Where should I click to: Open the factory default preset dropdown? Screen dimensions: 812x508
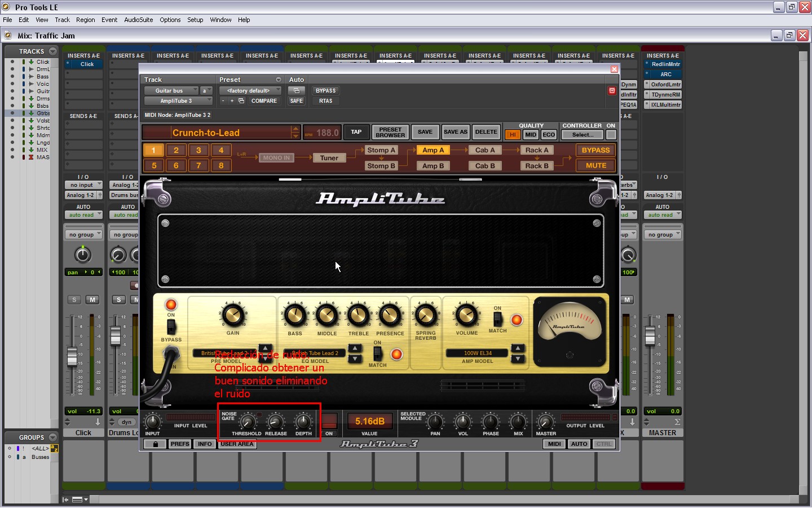pos(250,91)
